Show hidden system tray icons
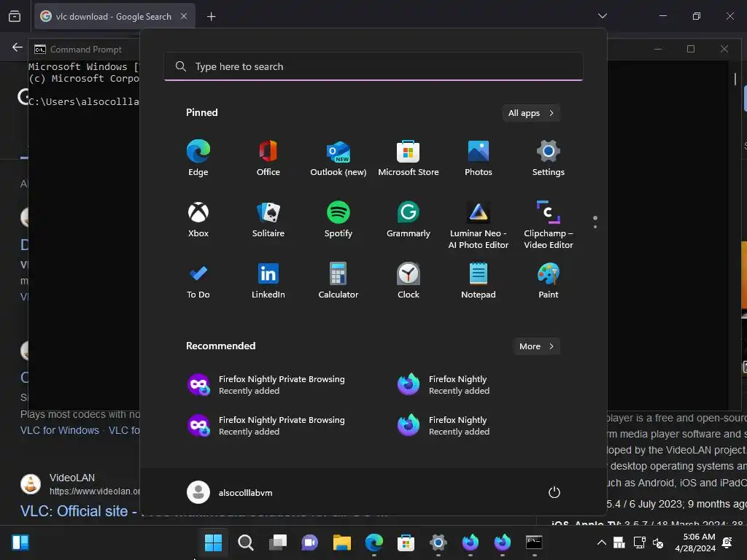The image size is (747, 560). point(602,542)
